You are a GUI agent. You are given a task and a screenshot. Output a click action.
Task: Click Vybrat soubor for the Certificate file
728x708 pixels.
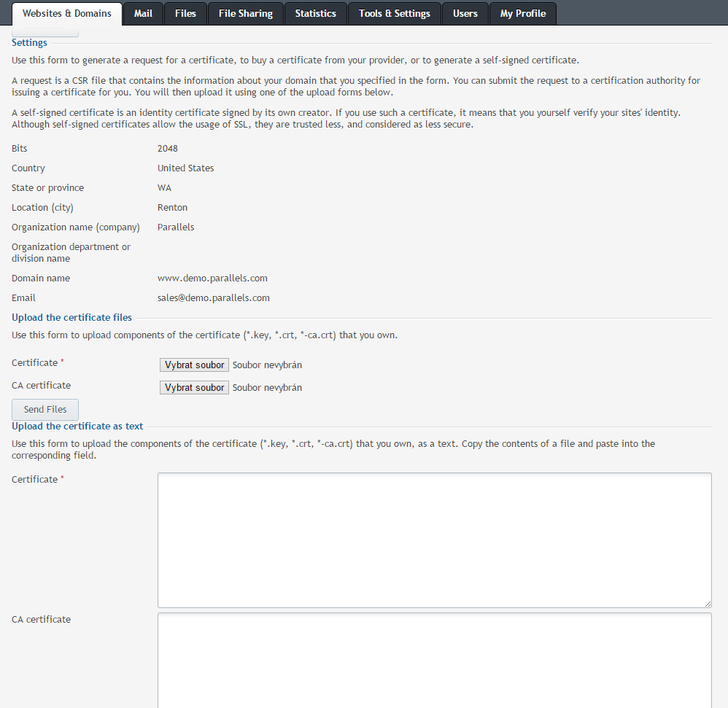(x=194, y=365)
